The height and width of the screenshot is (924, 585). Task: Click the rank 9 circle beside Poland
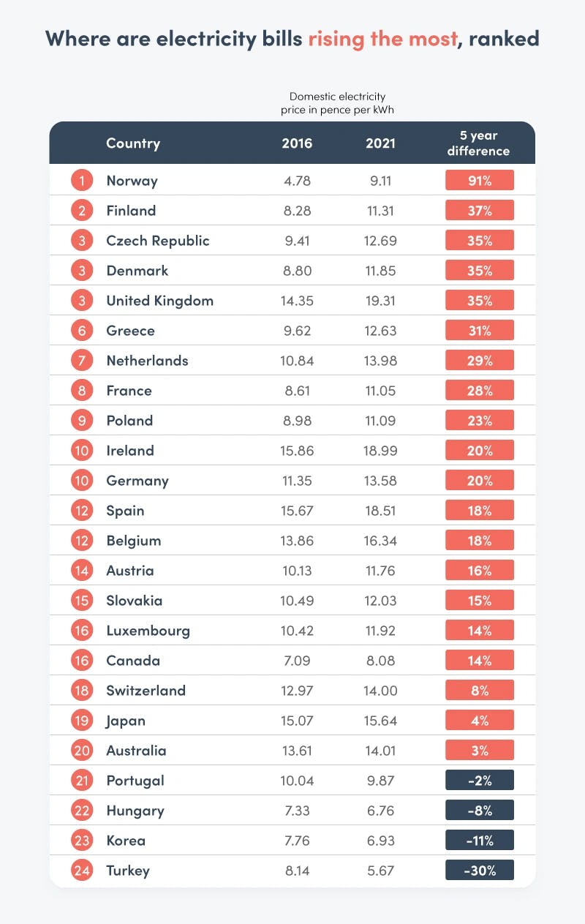click(82, 421)
